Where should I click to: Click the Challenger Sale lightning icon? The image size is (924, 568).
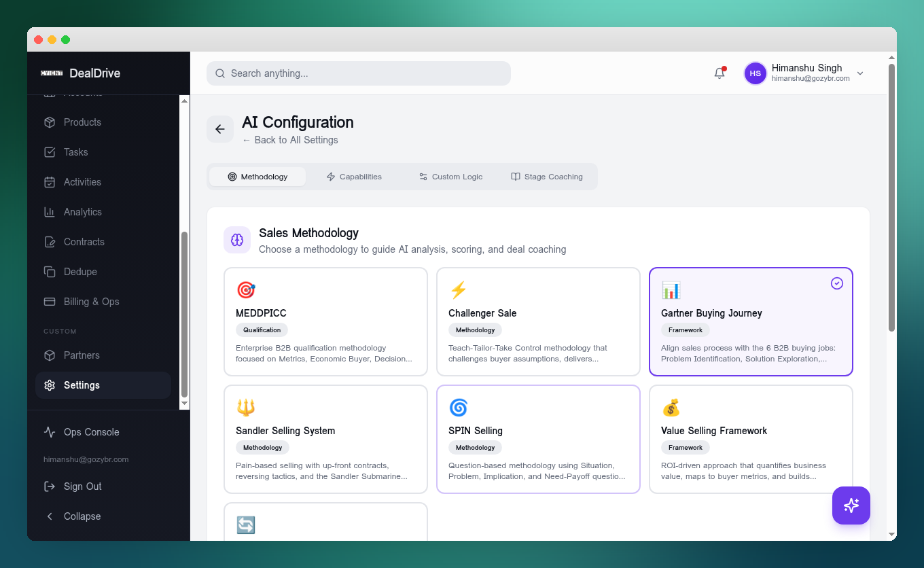[x=459, y=290]
